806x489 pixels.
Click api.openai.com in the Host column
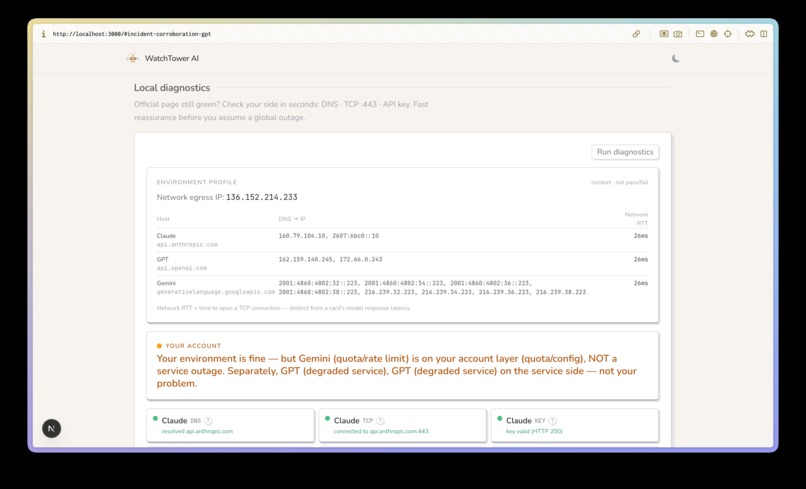coord(182,268)
